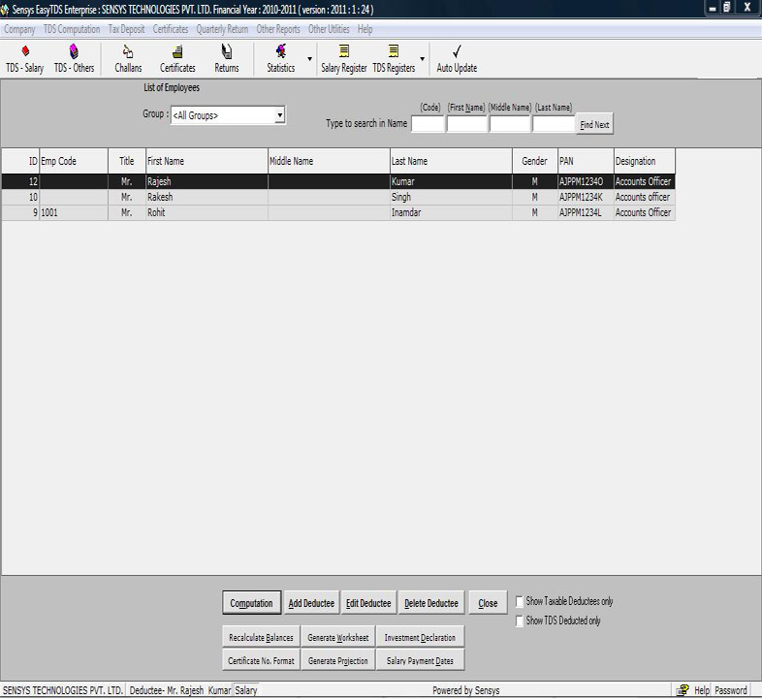Click the Designation column header
This screenshot has width=762, height=700.
(645, 161)
